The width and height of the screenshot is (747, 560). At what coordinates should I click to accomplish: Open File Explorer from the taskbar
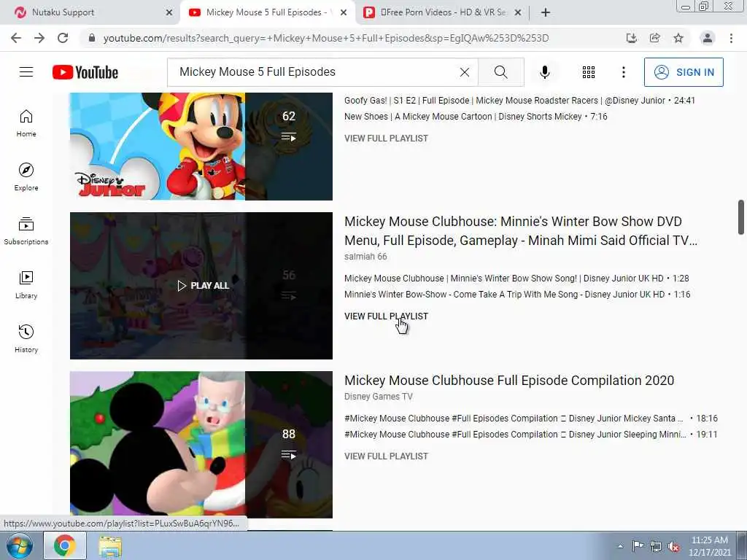coord(110,546)
